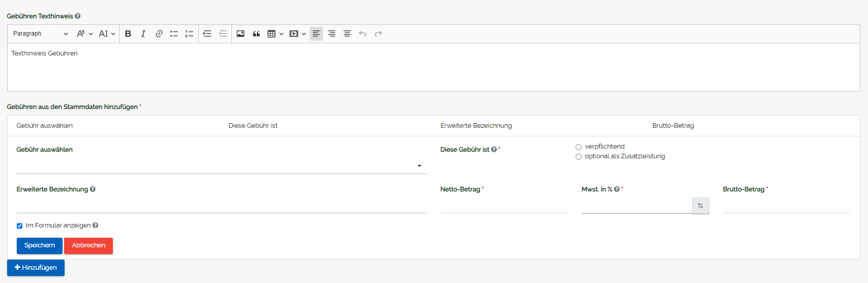868x283 pixels.
Task: Create a numbered list
Action: 189,34
